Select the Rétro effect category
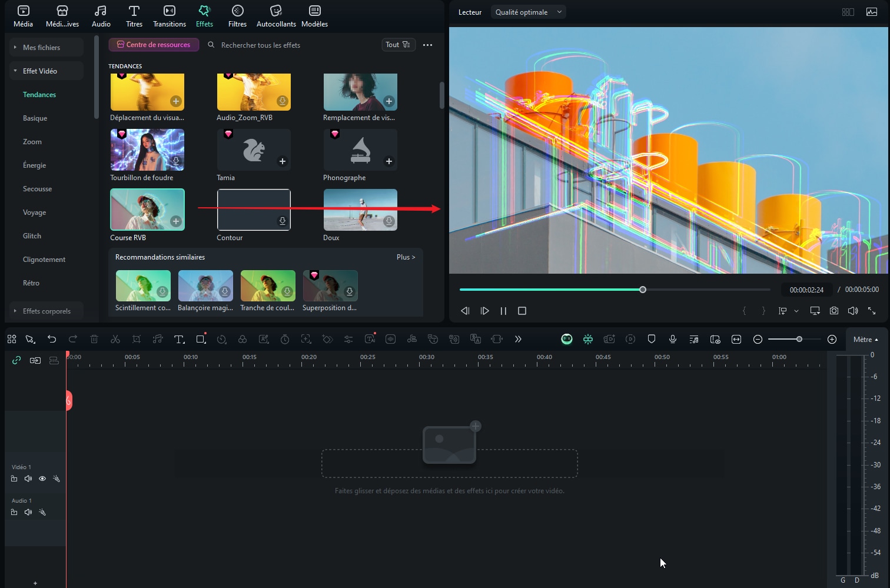The image size is (890, 588). 31,283
